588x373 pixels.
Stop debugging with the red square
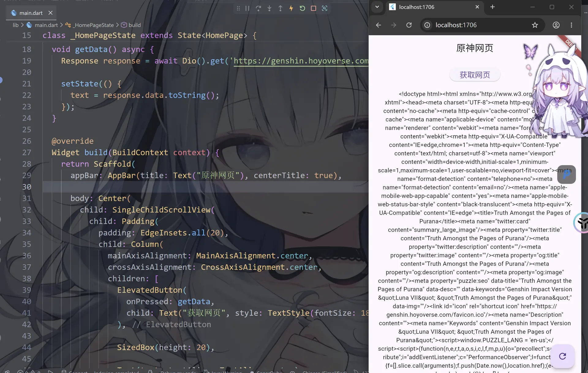313,8
